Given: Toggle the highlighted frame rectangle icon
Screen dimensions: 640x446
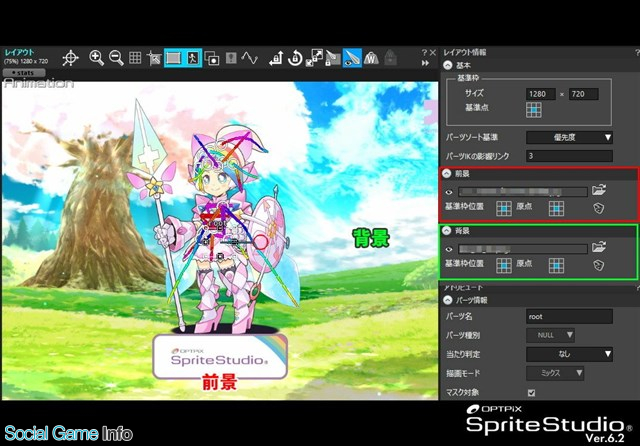Looking at the screenshot, I should click(173, 58).
